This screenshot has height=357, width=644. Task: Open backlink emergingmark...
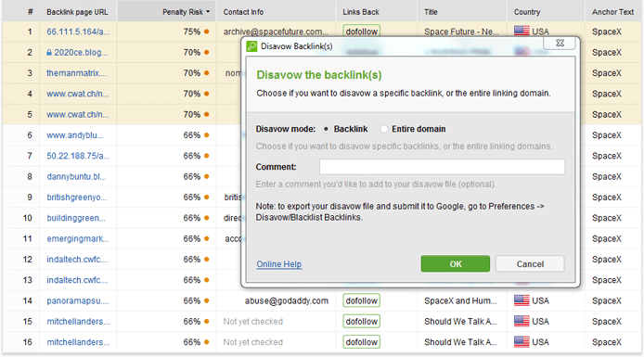tap(78, 239)
